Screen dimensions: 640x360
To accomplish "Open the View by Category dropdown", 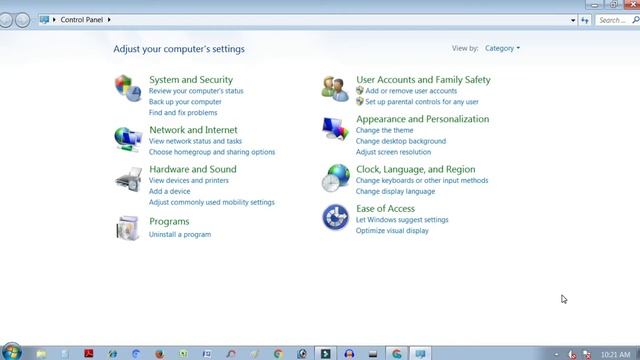I will 502,48.
